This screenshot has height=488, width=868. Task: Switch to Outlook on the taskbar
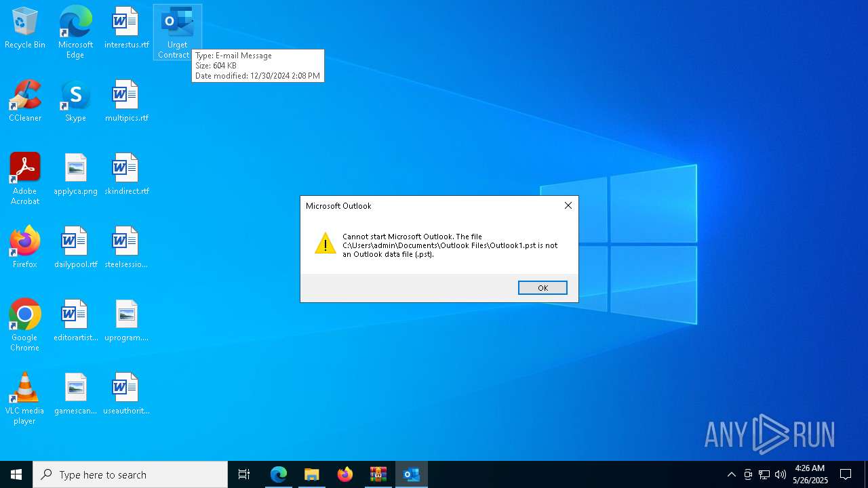pyautogui.click(x=412, y=474)
